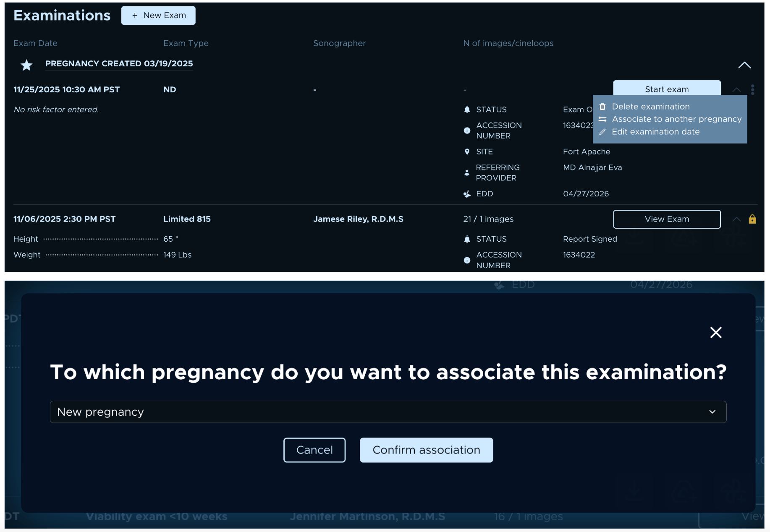
Task: Click the star icon beside Pregnancy Created
Action: point(26,65)
